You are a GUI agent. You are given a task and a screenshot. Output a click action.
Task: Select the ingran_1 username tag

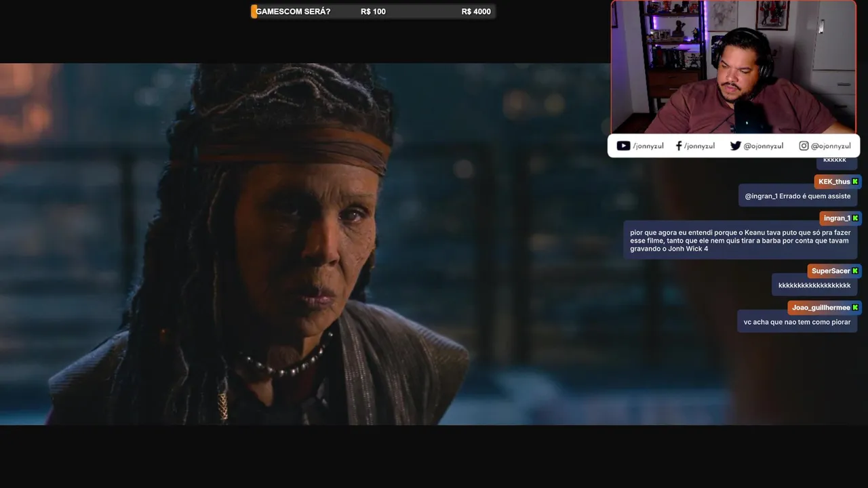point(841,218)
